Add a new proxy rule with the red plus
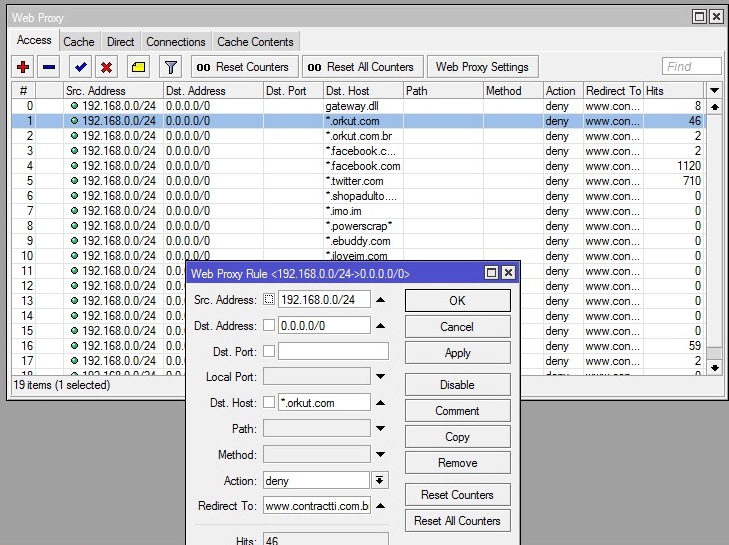The height and width of the screenshot is (545, 729). tap(23, 67)
